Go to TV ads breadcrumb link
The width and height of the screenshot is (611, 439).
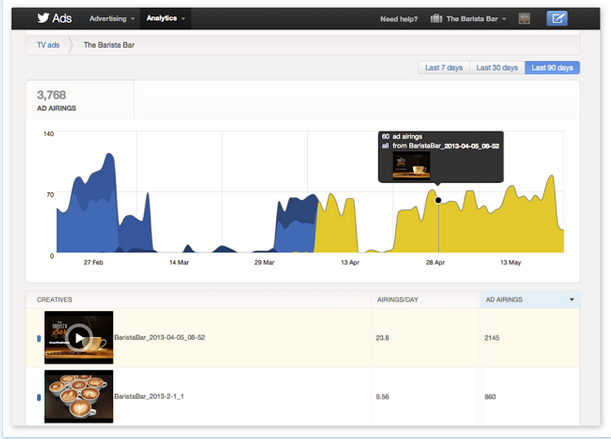pyautogui.click(x=47, y=45)
